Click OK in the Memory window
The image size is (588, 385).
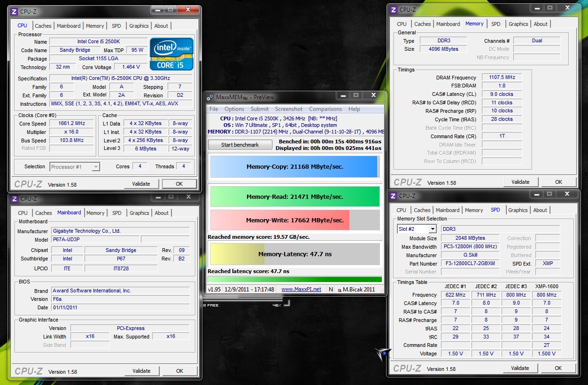[558, 182]
